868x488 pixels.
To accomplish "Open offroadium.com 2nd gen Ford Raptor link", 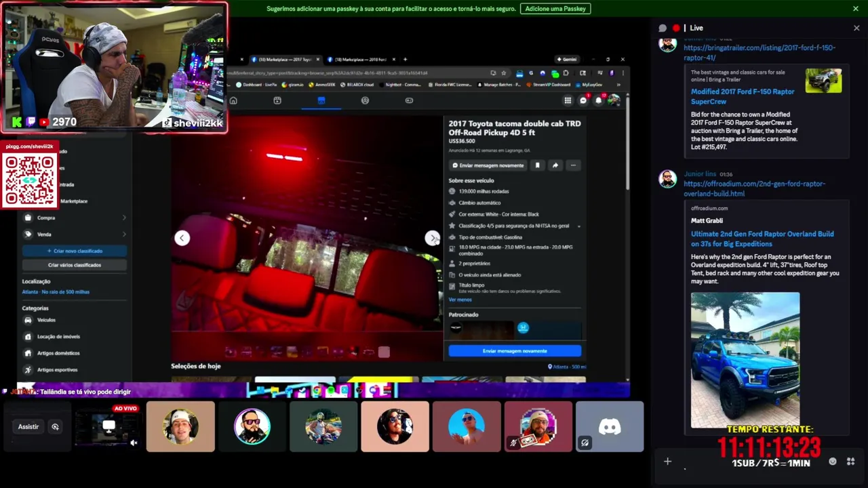I will pos(754,188).
